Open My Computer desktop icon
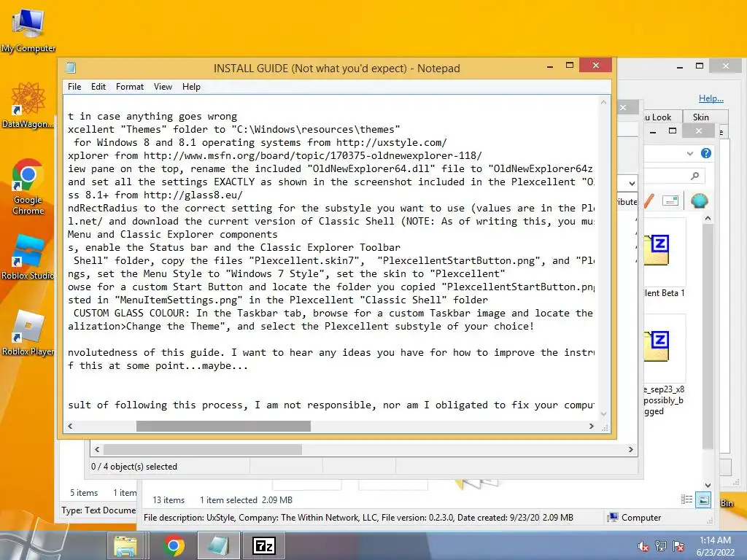 pyautogui.click(x=28, y=30)
